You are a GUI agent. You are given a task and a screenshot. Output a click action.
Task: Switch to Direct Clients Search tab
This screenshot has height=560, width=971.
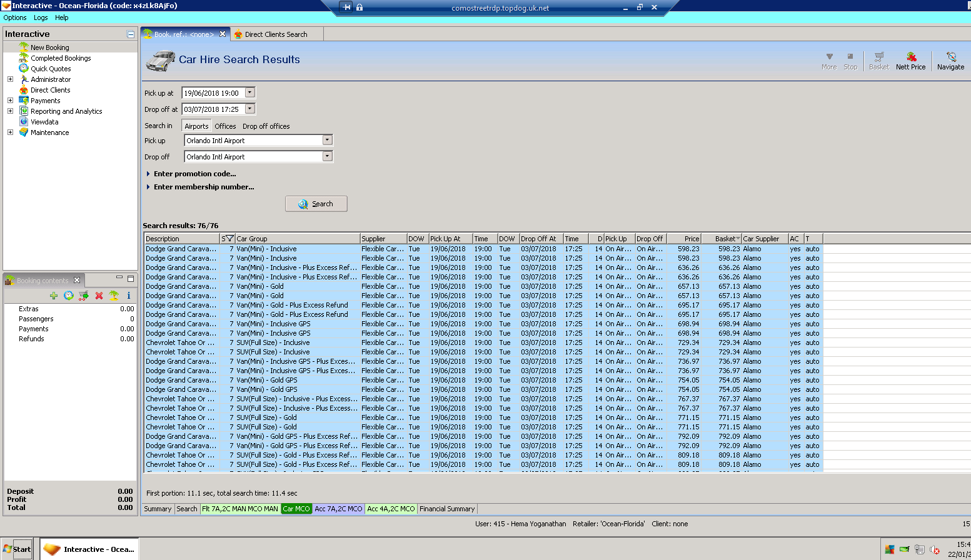(276, 34)
